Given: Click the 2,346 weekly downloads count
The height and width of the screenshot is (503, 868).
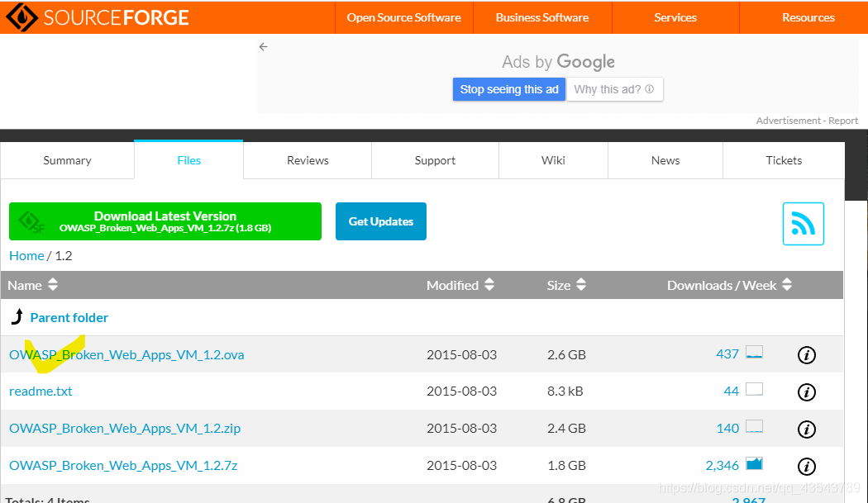Looking at the screenshot, I should (722, 465).
